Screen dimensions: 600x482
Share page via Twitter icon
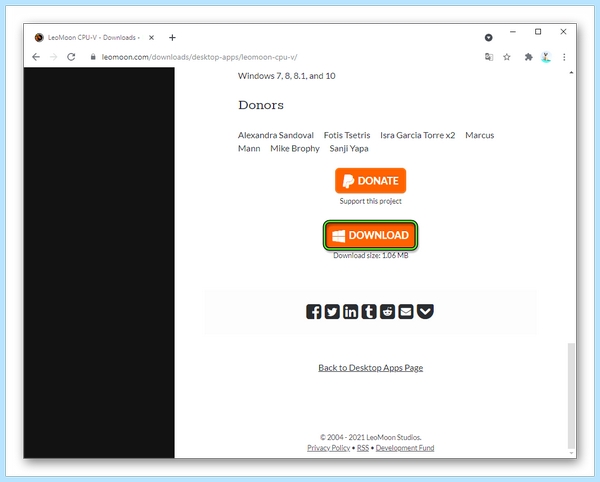pyautogui.click(x=332, y=312)
